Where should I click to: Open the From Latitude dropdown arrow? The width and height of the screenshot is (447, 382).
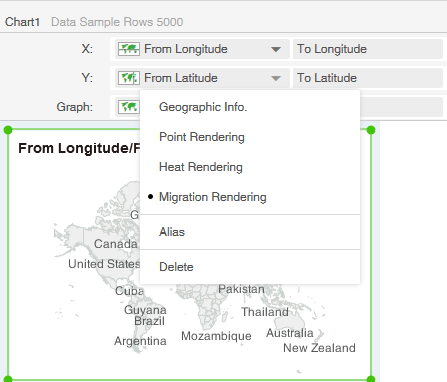click(x=276, y=78)
